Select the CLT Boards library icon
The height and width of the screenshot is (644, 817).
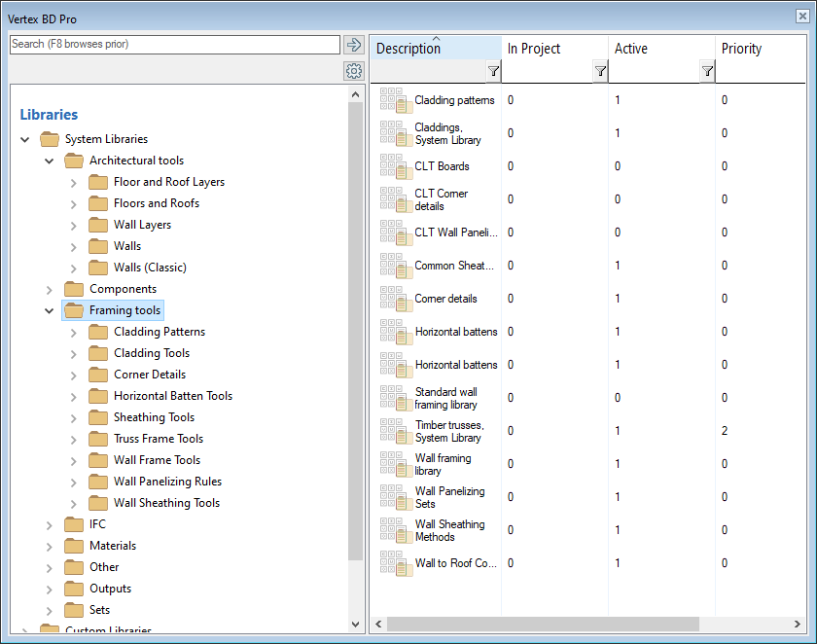tap(396, 166)
